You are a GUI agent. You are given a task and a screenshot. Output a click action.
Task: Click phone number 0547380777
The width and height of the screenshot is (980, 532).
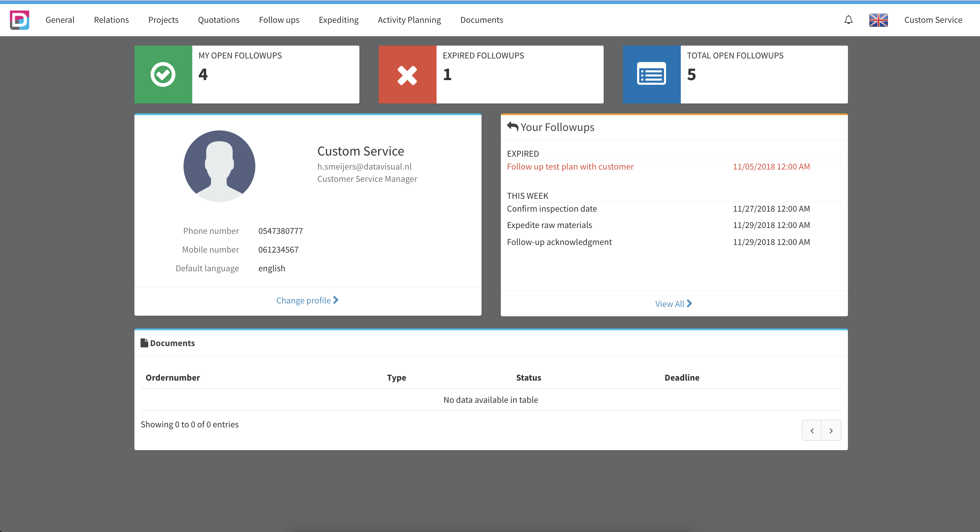[x=281, y=231]
